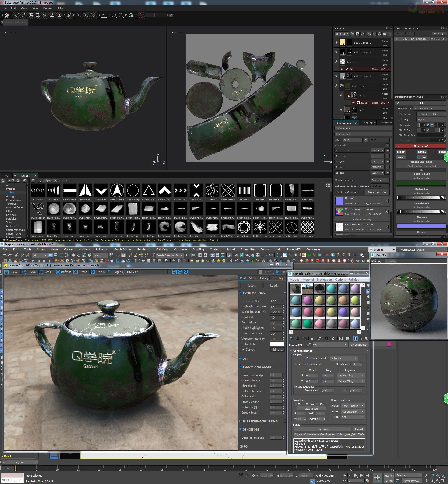Screen dimensions: 448x484
Task: Toggle the Curves checkbox in Tone Mapping
Action: point(243,349)
